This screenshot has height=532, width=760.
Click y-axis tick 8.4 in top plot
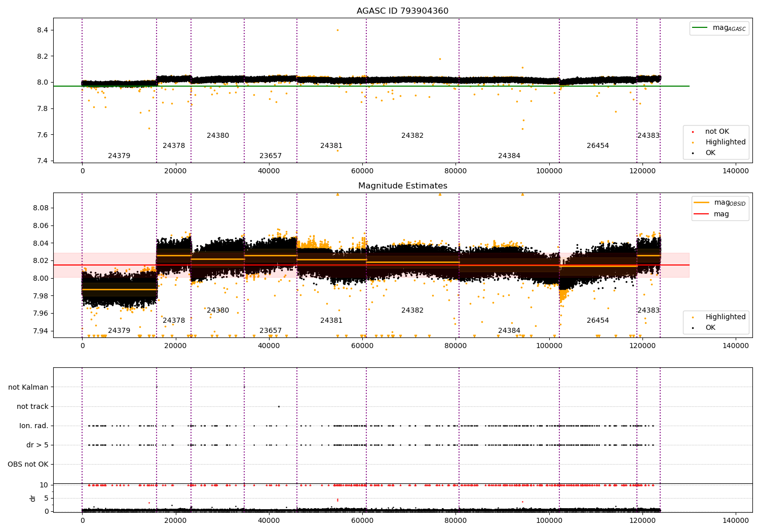click(x=43, y=30)
